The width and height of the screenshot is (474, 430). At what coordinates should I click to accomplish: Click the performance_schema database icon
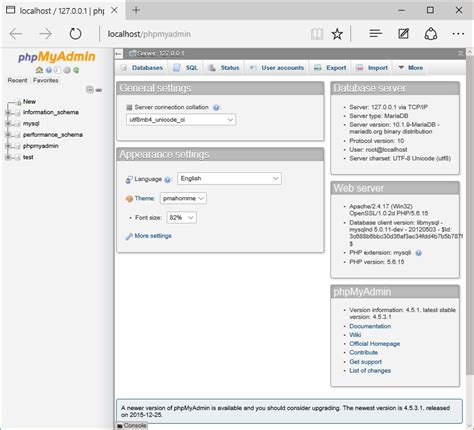[x=18, y=135]
